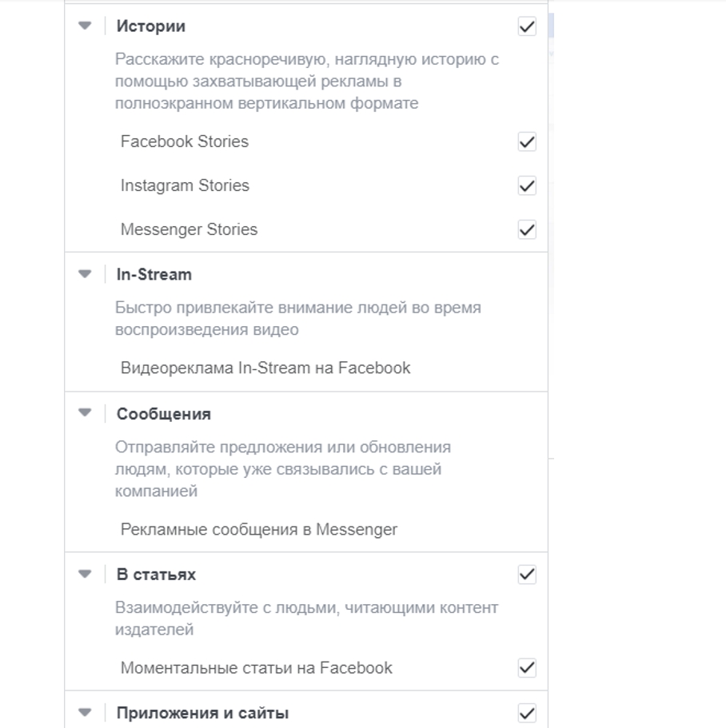Screen dimensions: 726x728
Task: Collapse the В статьях section arrow
Action: click(x=85, y=575)
